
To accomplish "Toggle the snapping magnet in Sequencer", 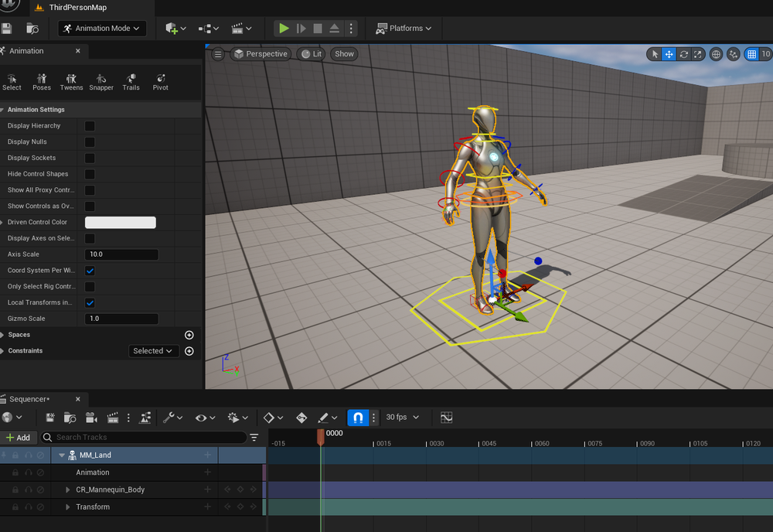I will click(x=357, y=417).
